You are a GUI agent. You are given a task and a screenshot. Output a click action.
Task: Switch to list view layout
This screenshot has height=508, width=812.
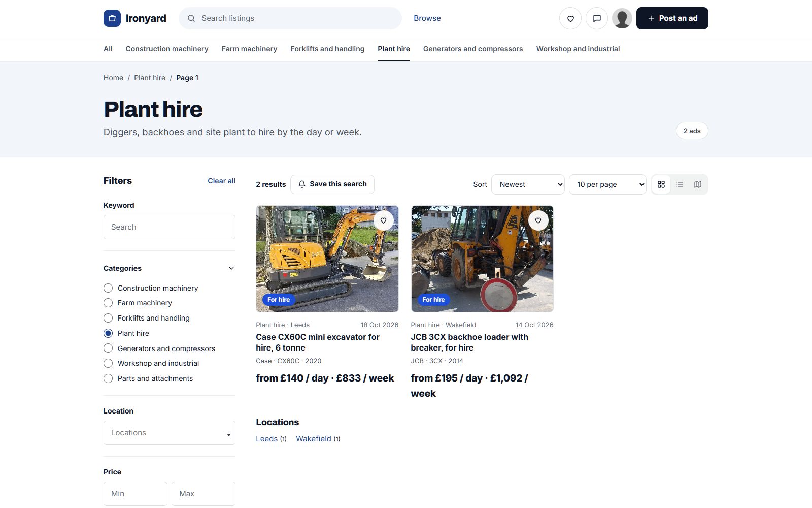pyautogui.click(x=680, y=184)
